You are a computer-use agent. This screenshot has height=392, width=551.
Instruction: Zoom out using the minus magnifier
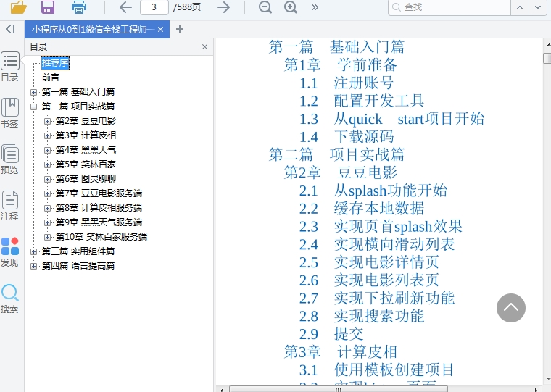point(265,7)
